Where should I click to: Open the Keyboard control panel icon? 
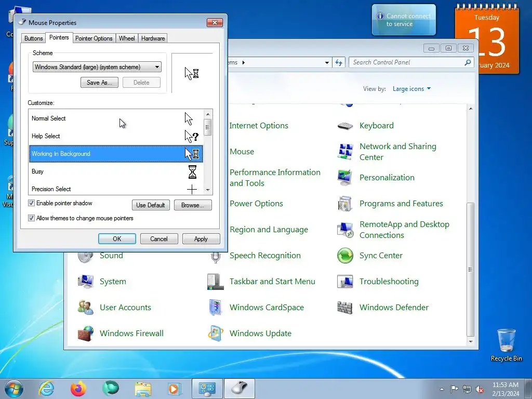pos(345,126)
